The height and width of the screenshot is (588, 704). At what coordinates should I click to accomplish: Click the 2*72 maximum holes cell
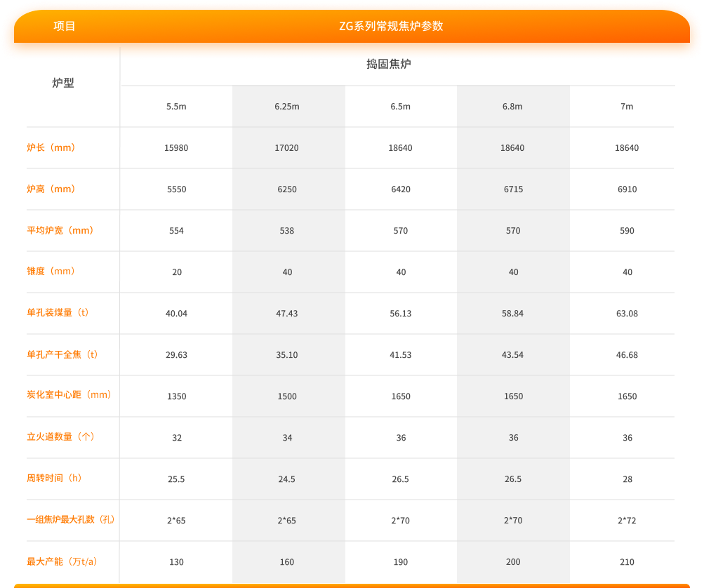click(627, 521)
